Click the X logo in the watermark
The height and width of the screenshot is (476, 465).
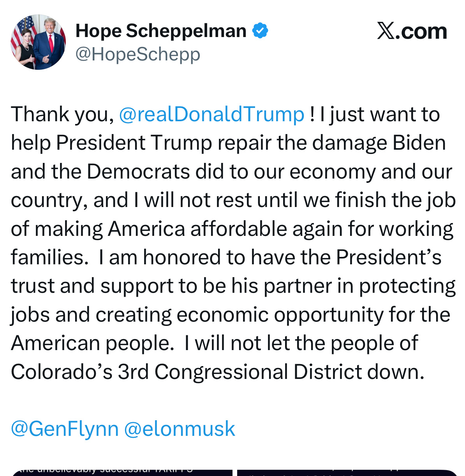click(x=386, y=31)
